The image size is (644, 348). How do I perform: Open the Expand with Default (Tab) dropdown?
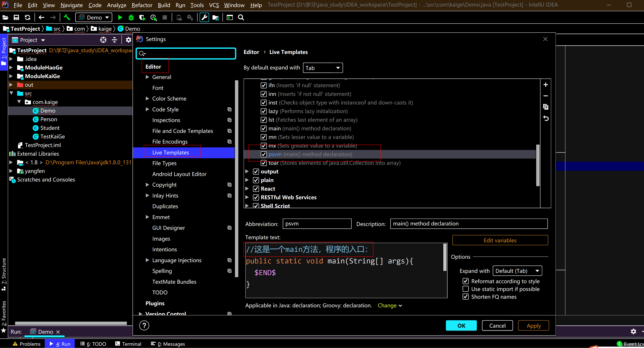coord(517,271)
